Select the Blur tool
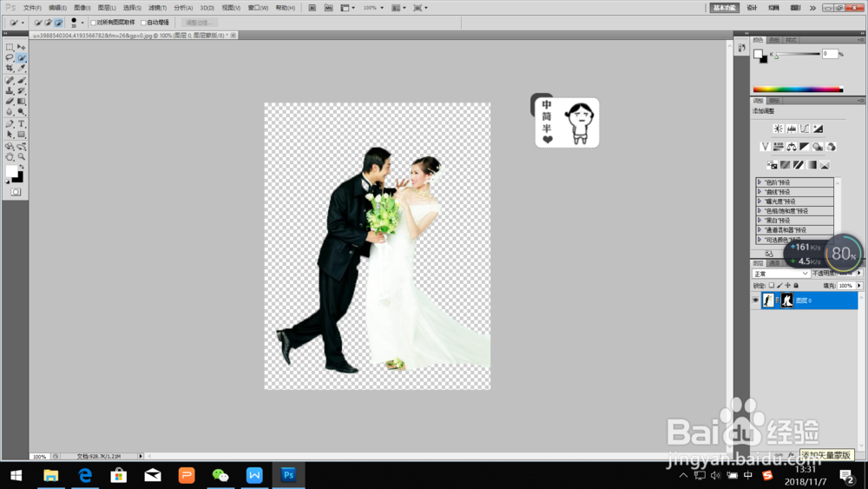The width and height of the screenshot is (868, 489). point(10,112)
